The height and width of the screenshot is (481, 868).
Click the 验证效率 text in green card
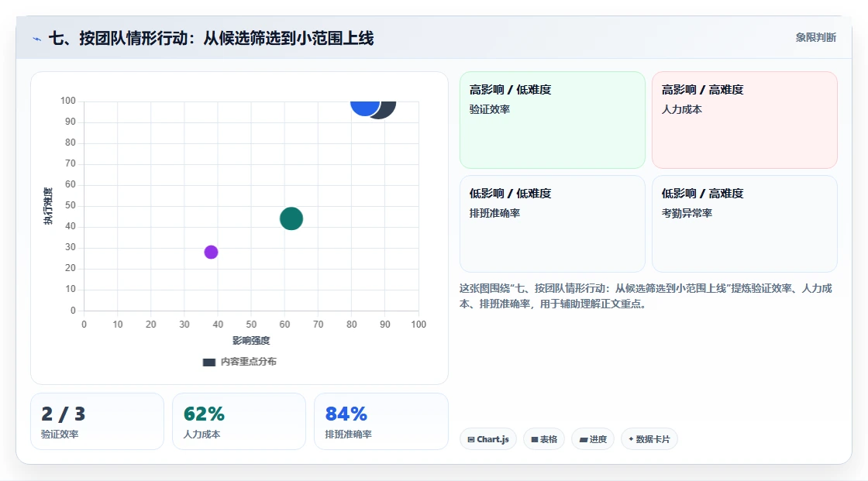(x=490, y=109)
